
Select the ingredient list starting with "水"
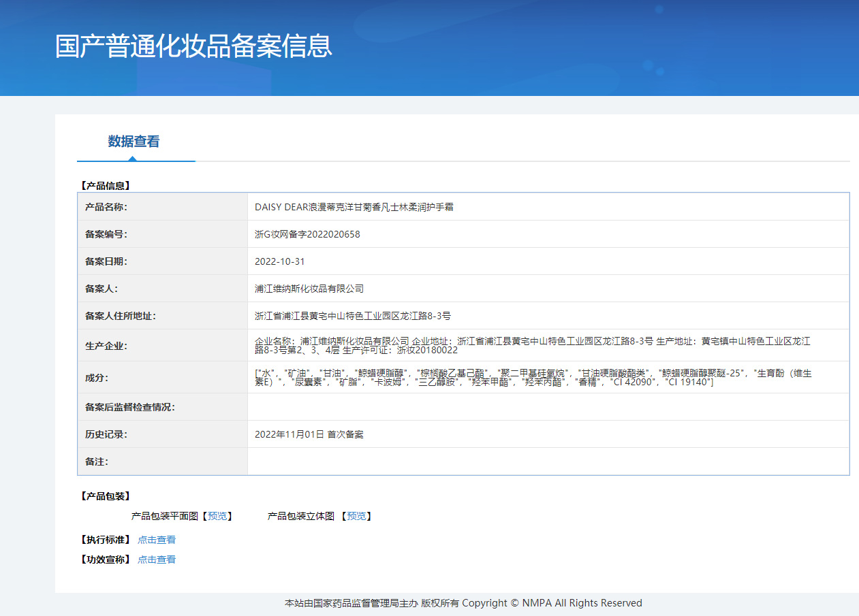coord(533,378)
